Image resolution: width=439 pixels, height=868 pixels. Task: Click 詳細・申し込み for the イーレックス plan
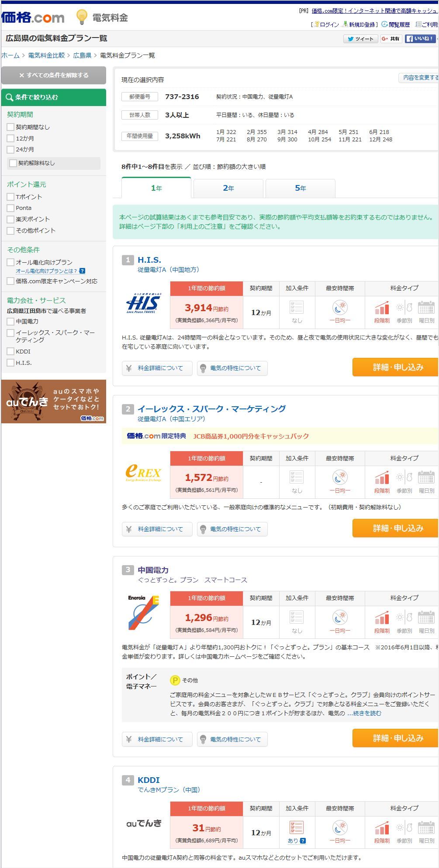[x=396, y=528]
